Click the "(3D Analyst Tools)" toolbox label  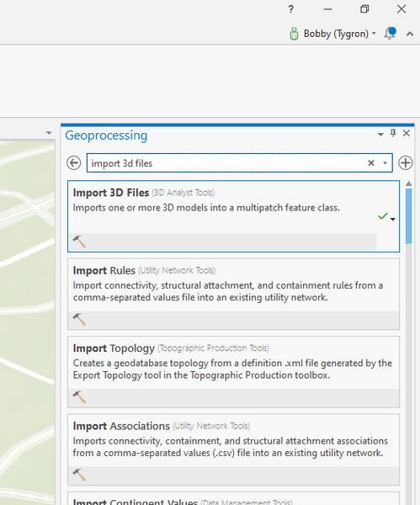point(183,193)
